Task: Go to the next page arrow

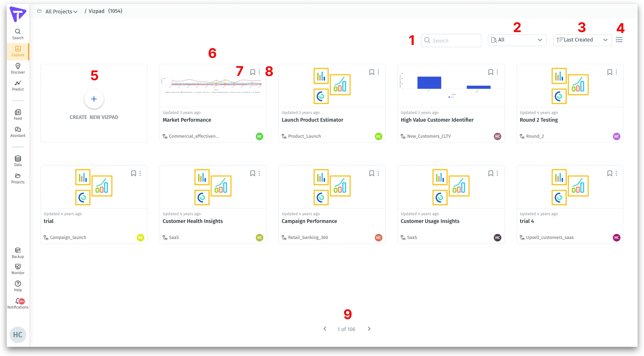Action: (369, 329)
